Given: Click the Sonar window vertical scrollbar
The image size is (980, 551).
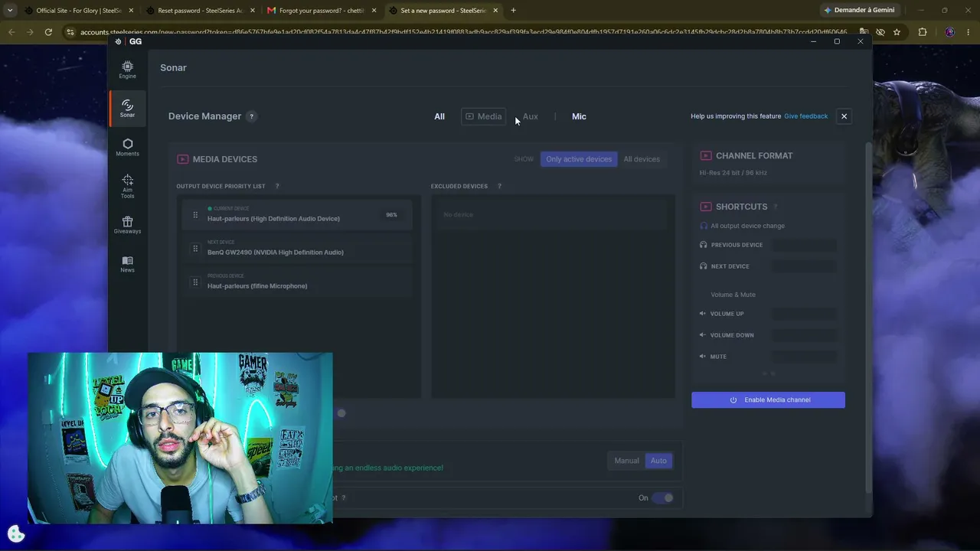Looking at the screenshot, I should pos(867,317).
